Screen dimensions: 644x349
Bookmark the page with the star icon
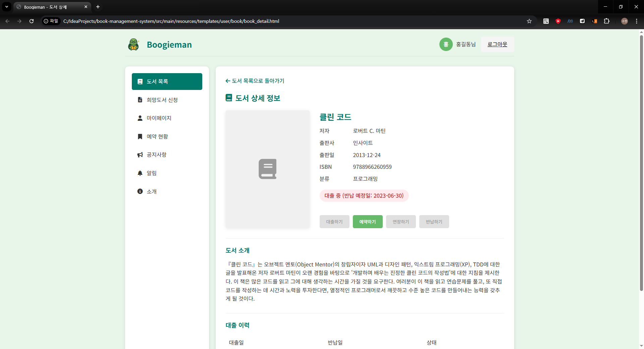[x=529, y=21]
